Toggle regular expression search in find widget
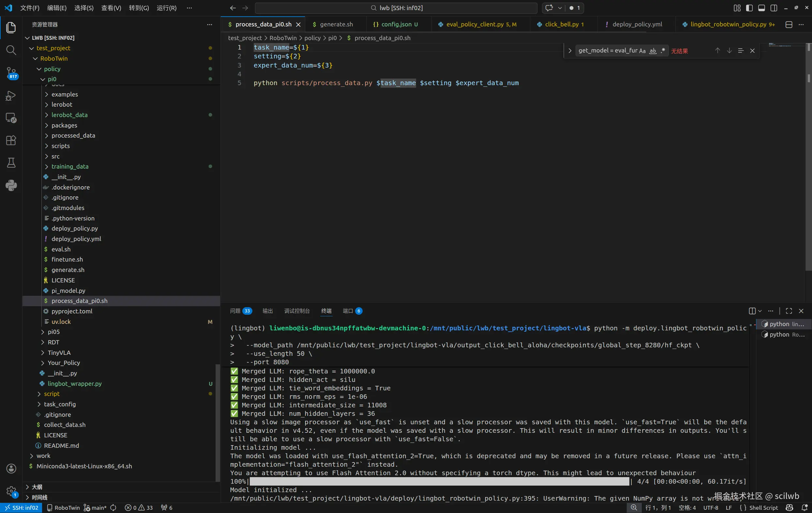The image size is (812, 513). click(x=663, y=51)
